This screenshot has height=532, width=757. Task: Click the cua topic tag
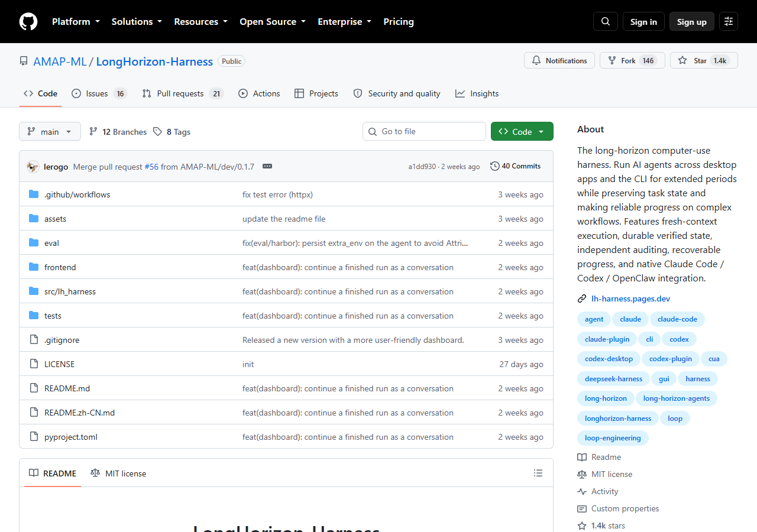coord(714,359)
